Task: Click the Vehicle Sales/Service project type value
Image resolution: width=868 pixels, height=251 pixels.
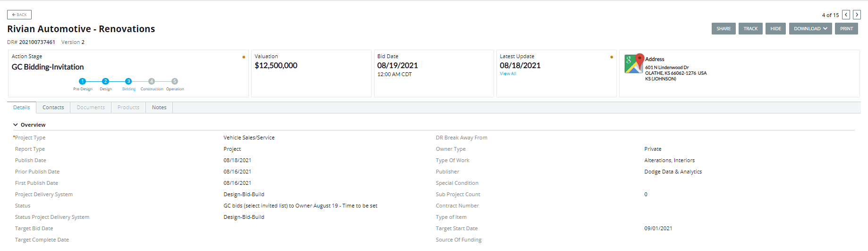Action: pos(249,138)
